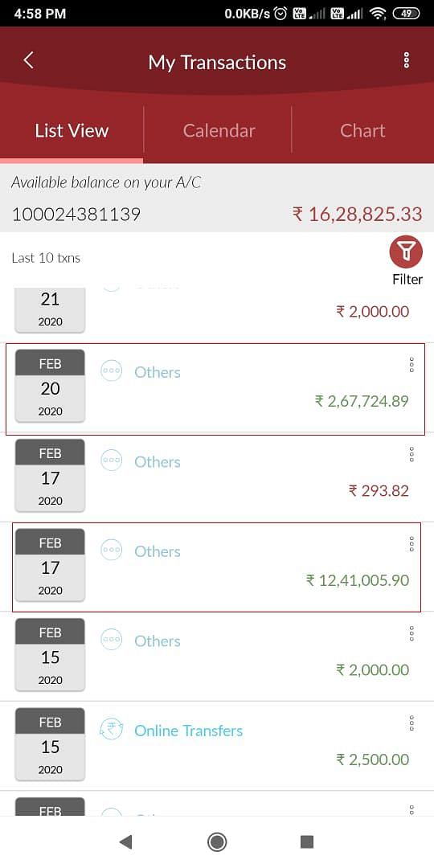Open options for the ₹ 12,41,005.90 transaction
Screen dimensions: 434x868
(x=411, y=543)
